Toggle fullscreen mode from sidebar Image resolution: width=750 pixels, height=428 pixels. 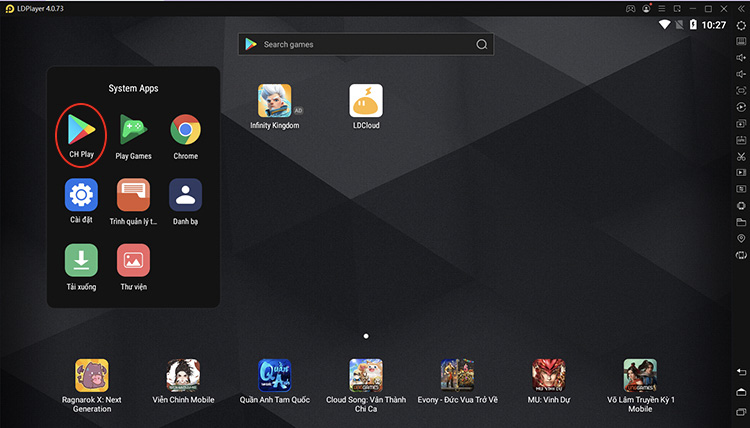click(741, 90)
